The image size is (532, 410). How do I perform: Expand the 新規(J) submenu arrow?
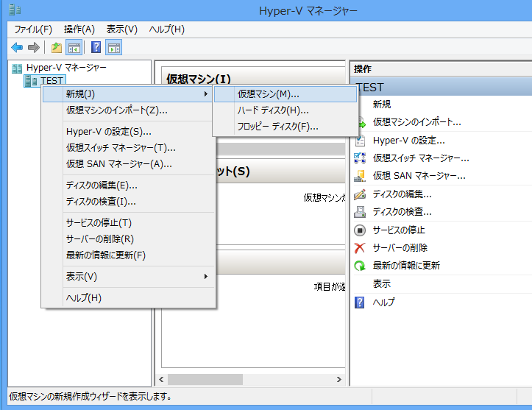tap(205, 94)
